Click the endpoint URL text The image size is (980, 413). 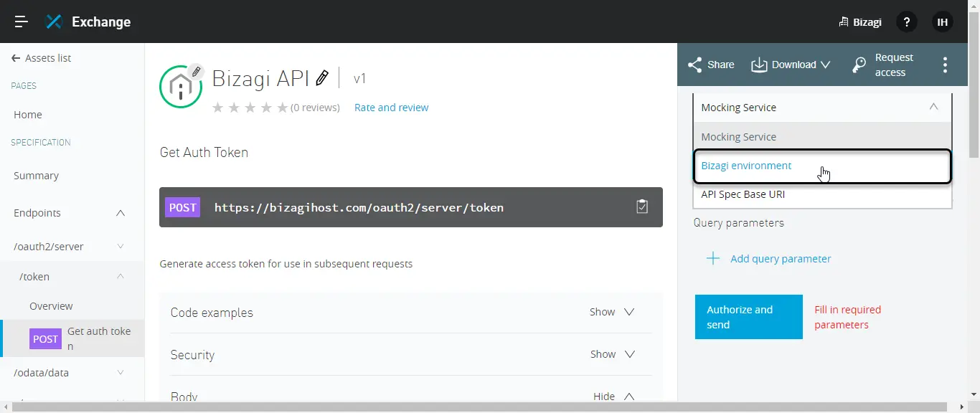tap(359, 208)
